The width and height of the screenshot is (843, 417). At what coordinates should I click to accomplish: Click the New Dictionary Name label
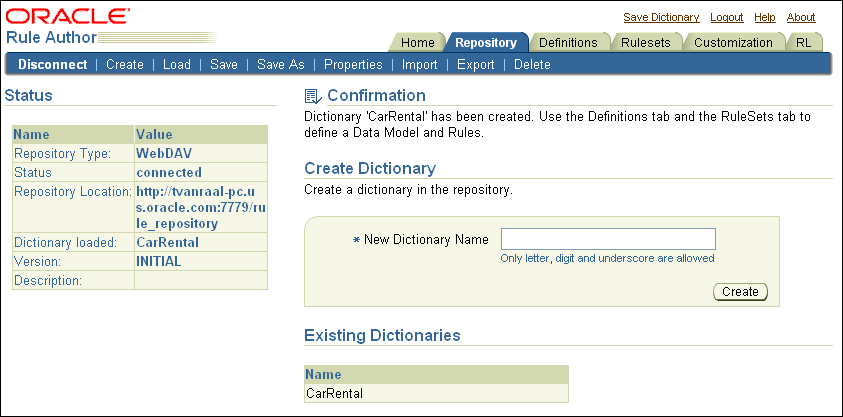[x=426, y=239]
